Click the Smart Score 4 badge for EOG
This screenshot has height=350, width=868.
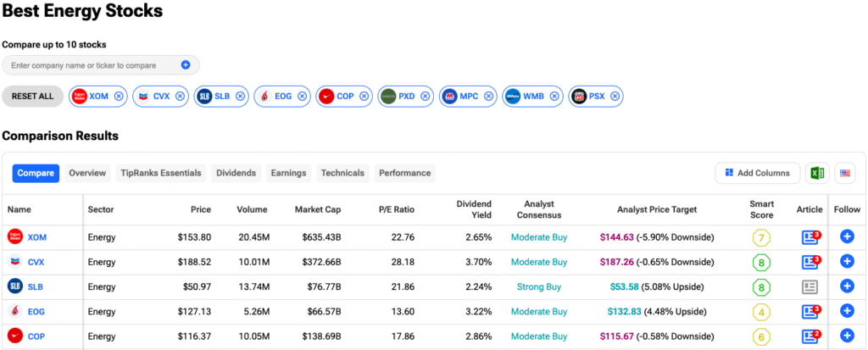[x=761, y=312]
